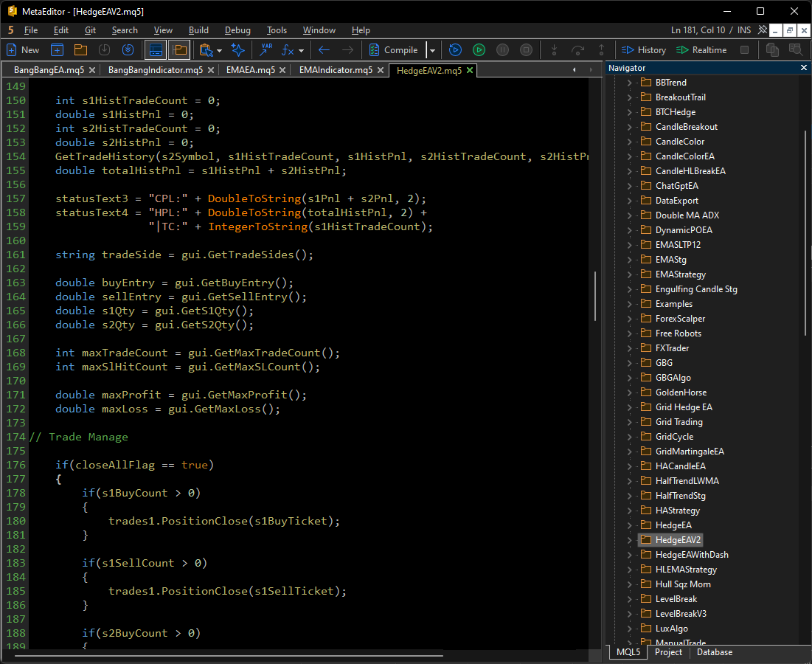This screenshot has width=812, height=664.
Task: Expand the ChatGptEA folder
Action: 629,185
